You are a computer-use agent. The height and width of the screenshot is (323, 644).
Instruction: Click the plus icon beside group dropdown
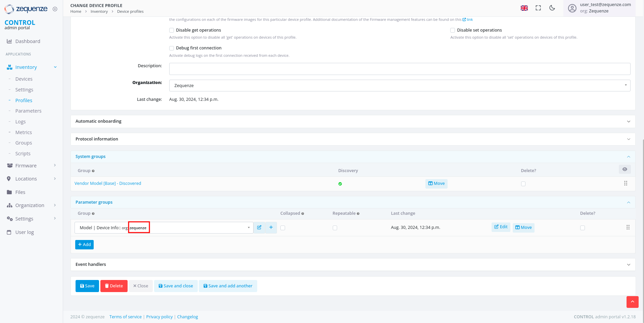point(271,228)
